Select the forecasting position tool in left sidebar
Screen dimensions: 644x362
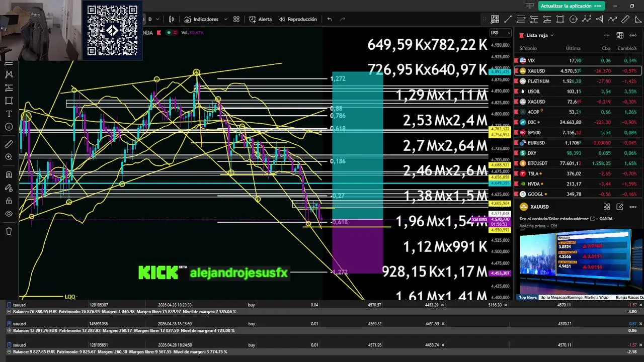[9, 87]
